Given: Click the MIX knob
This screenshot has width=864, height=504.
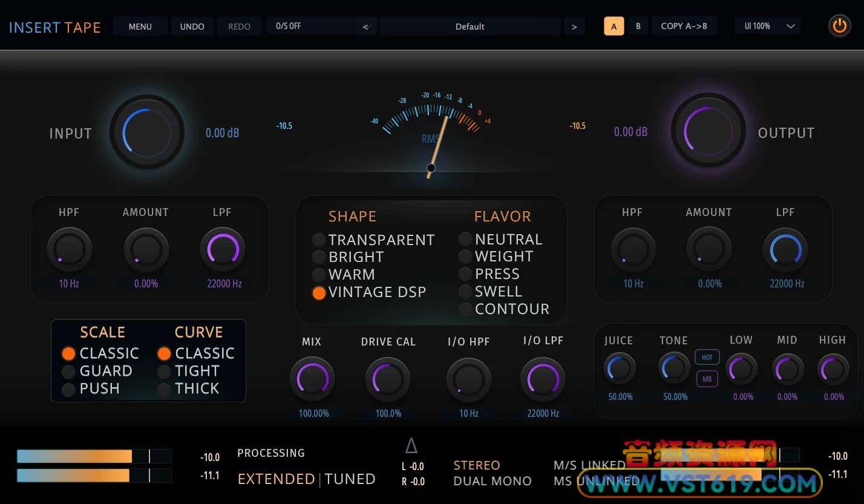Looking at the screenshot, I should point(312,379).
